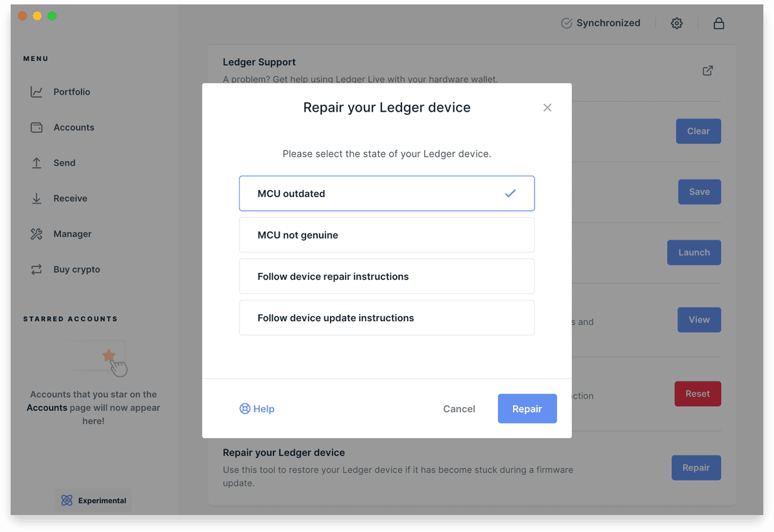The image size is (774, 532).
Task: Click 'Please select the state' instruction text
Action: (387, 154)
